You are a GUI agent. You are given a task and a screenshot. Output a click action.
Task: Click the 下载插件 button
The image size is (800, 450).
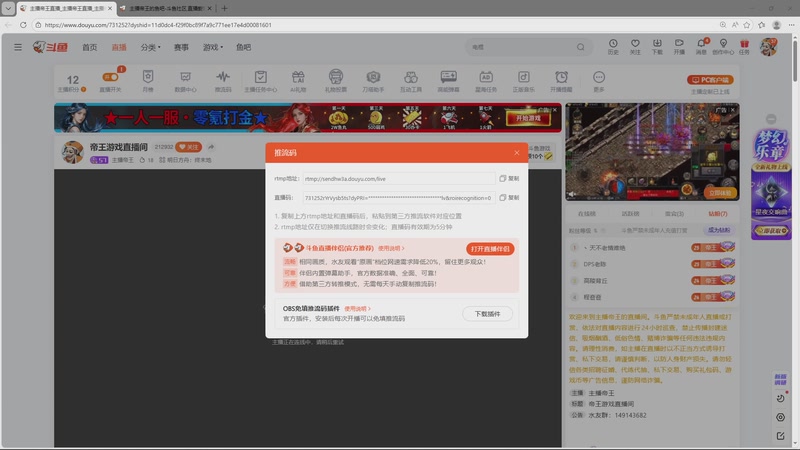487,314
